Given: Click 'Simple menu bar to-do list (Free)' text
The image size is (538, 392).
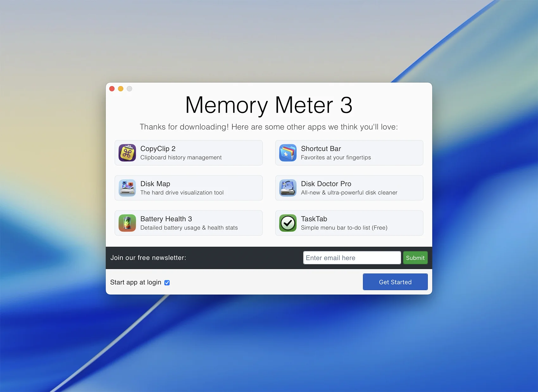Looking at the screenshot, I should (x=344, y=228).
